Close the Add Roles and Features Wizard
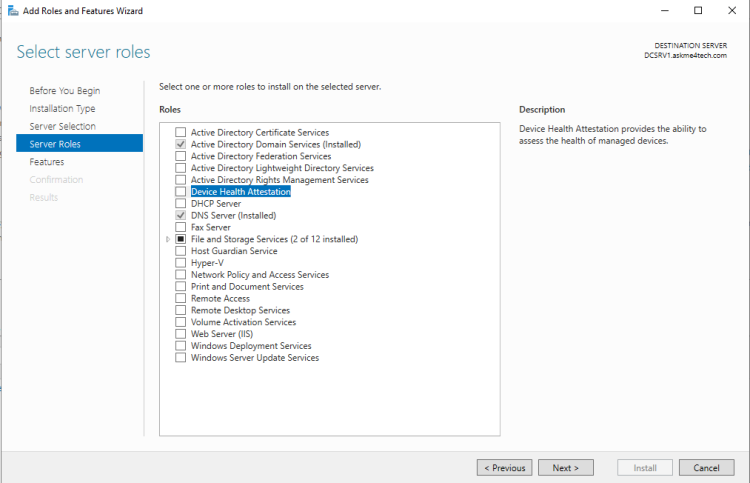This screenshot has width=750, height=483. [732, 10]
